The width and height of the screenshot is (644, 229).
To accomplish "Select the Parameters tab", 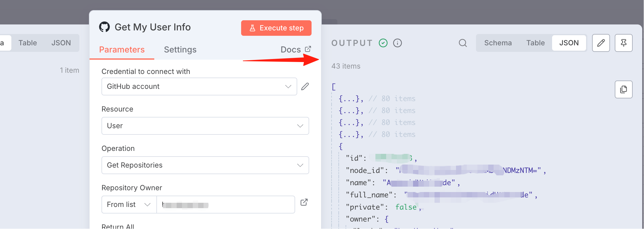I will (122, 49).
